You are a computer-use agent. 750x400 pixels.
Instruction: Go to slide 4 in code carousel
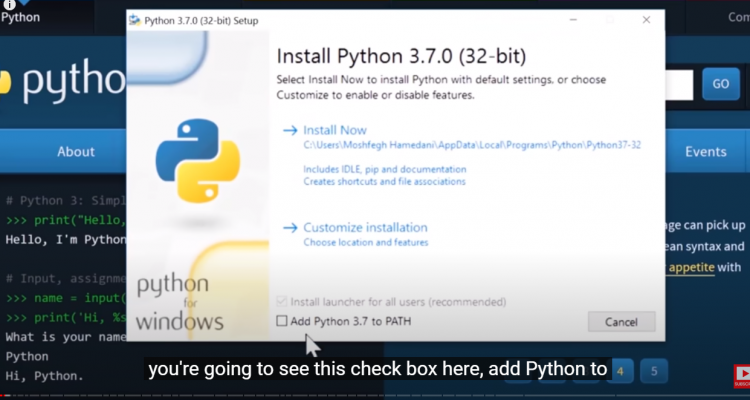(620, 371)
